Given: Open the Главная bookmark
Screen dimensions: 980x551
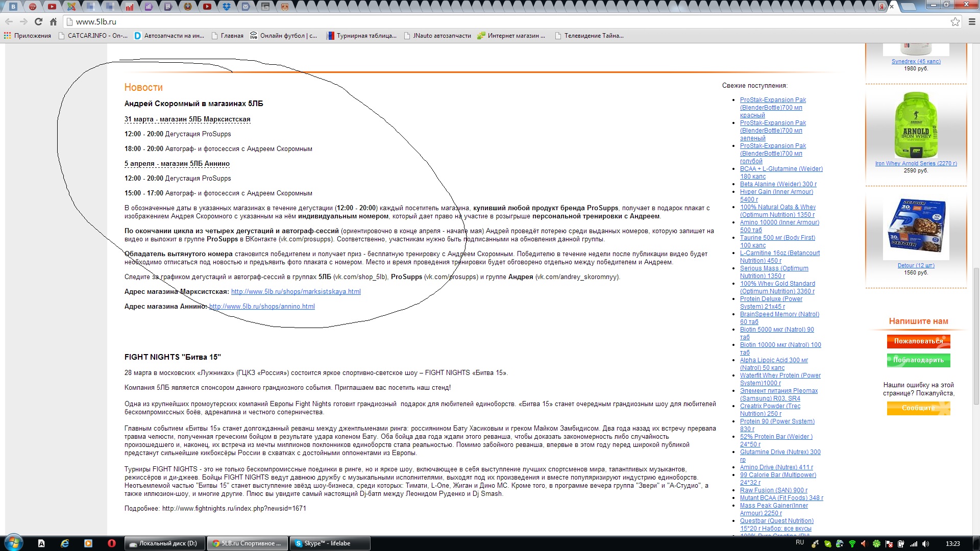Looking at the screenshot, I should click(x=227, y=36).
